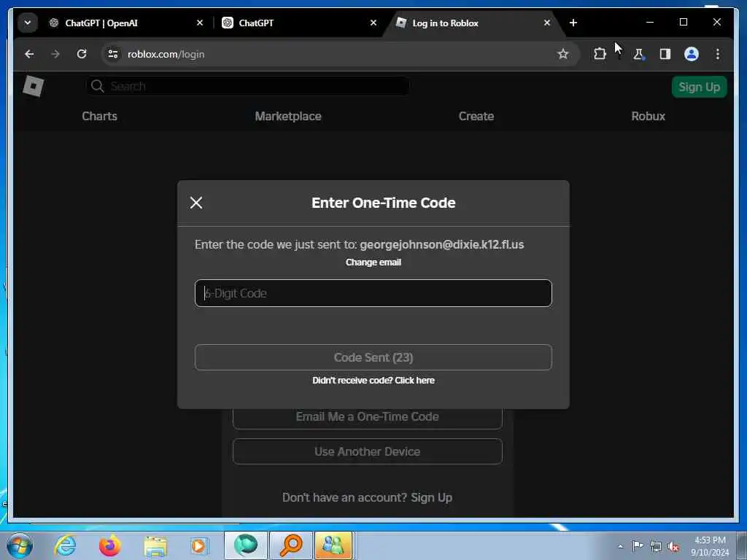
Task: Click the teal round app on taskbar
Action: point(245,545)
